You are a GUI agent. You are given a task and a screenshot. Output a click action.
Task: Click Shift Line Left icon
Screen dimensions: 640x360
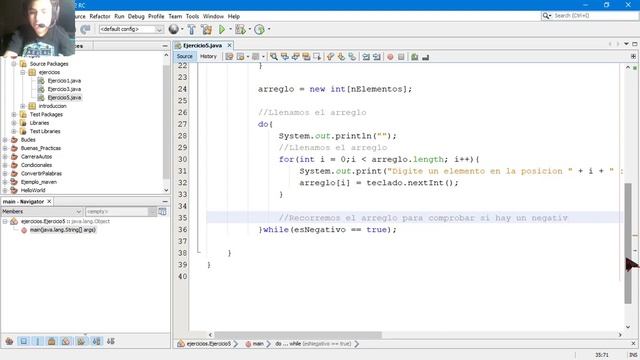pos(366,57)
